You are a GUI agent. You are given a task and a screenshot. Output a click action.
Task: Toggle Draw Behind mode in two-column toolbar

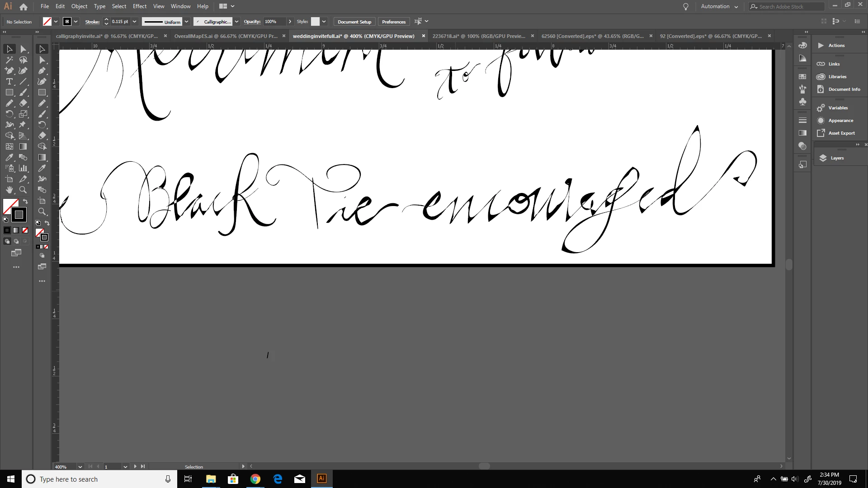point(16,241)
